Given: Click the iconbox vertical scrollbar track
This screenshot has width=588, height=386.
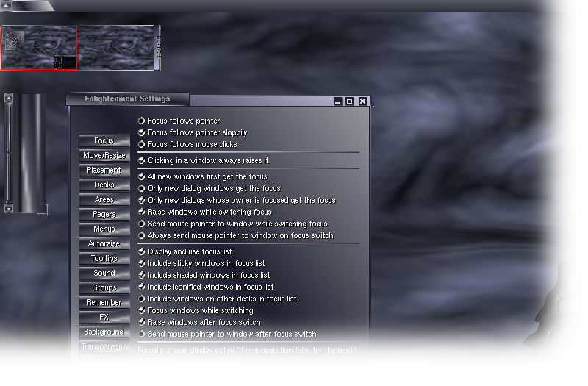Looking at the screenshot, I should 9,154.
